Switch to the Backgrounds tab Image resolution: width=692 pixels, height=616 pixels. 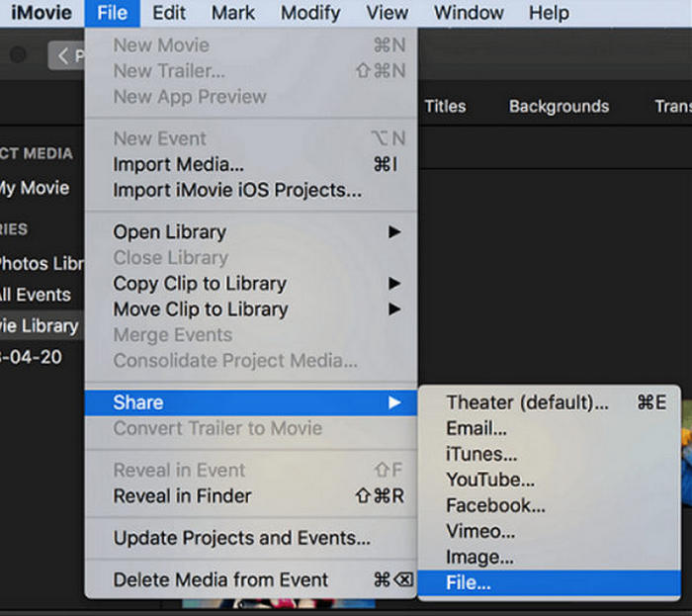pos(559,107)
